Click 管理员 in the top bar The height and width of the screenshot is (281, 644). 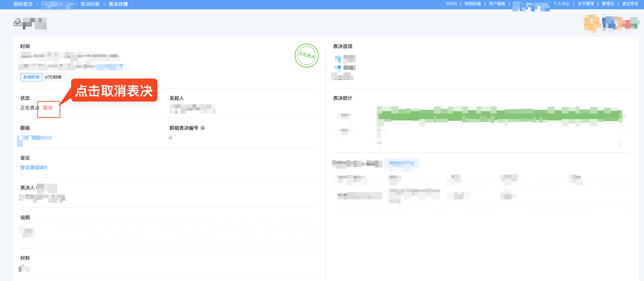(608, 4)
